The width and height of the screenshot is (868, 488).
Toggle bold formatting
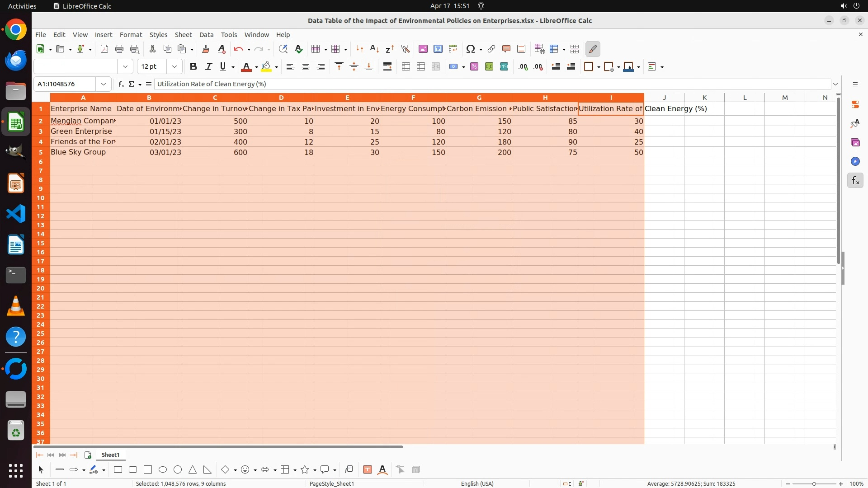click(193, 67)
